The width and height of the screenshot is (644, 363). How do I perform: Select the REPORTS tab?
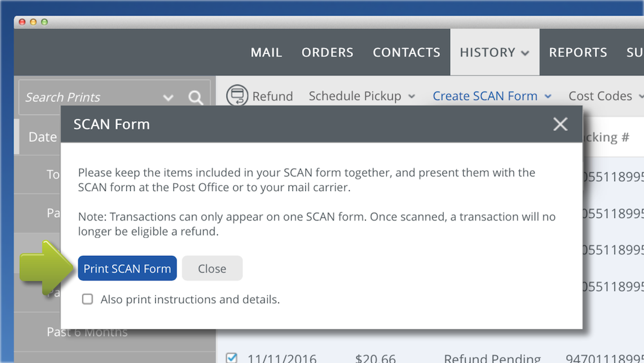coord(578,52)
